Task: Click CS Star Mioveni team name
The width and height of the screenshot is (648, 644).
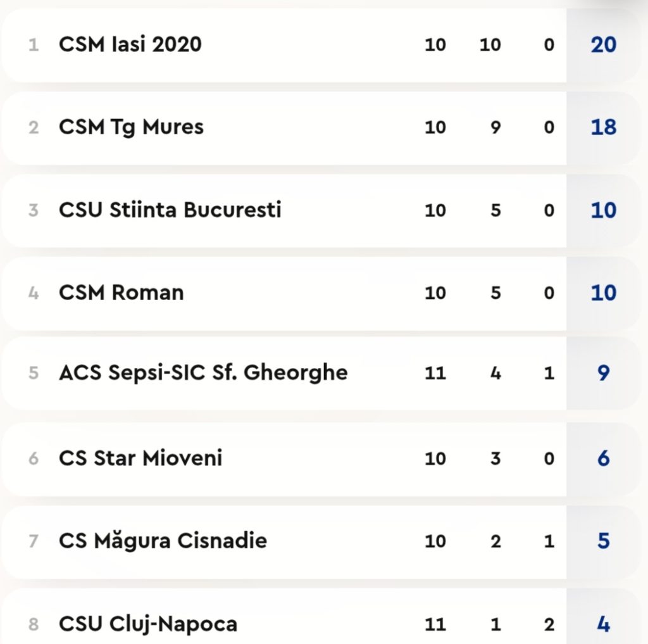Action: pos(140,458)
